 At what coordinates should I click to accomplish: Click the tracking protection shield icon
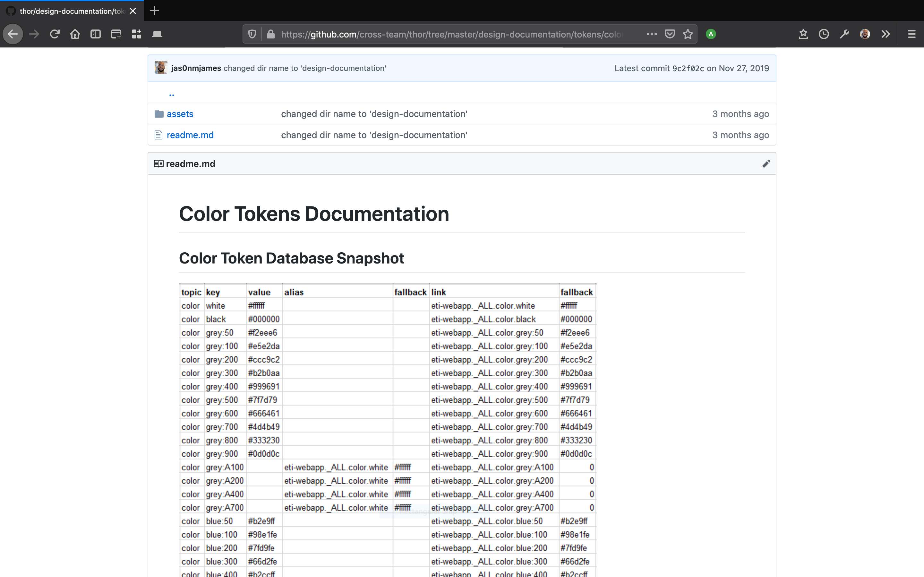point(252,34)
